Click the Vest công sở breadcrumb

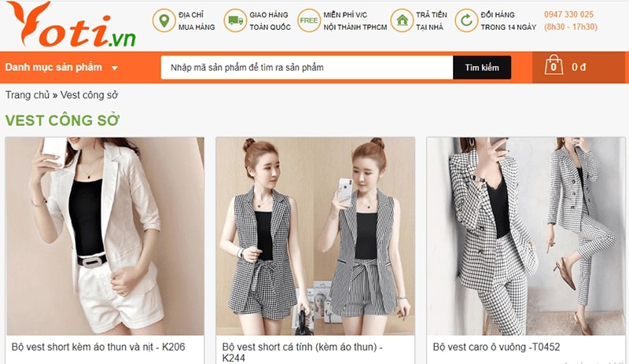click(89, 95)
